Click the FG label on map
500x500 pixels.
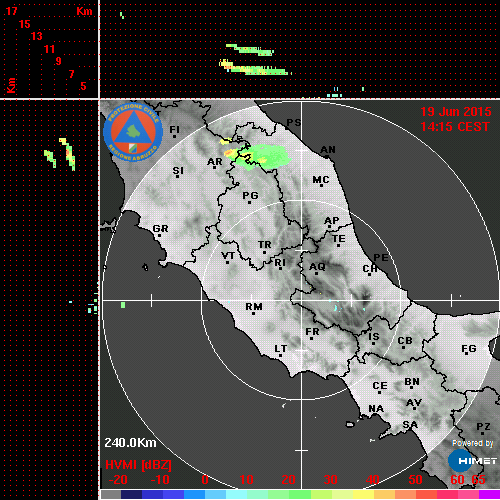coord(469,349)
